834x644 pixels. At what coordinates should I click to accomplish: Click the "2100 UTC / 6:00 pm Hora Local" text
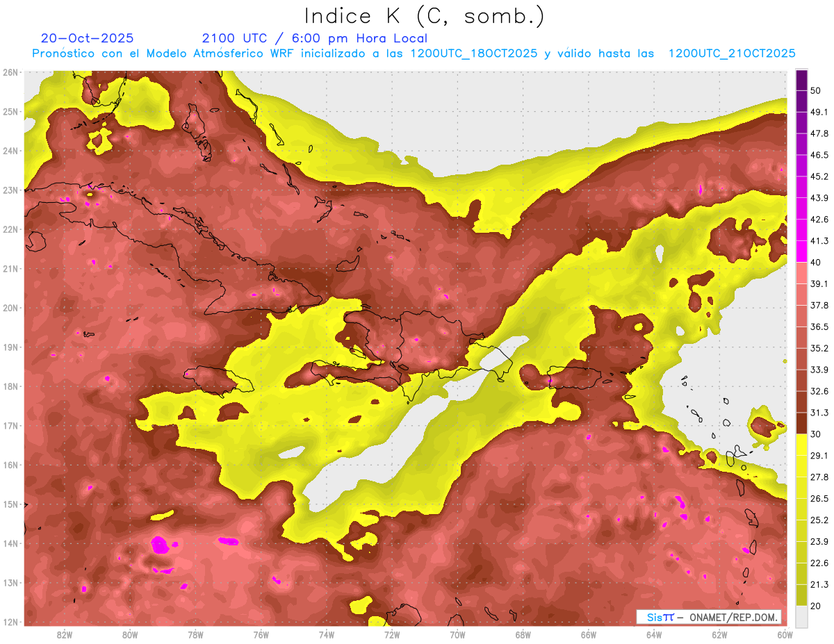(314, 38)
